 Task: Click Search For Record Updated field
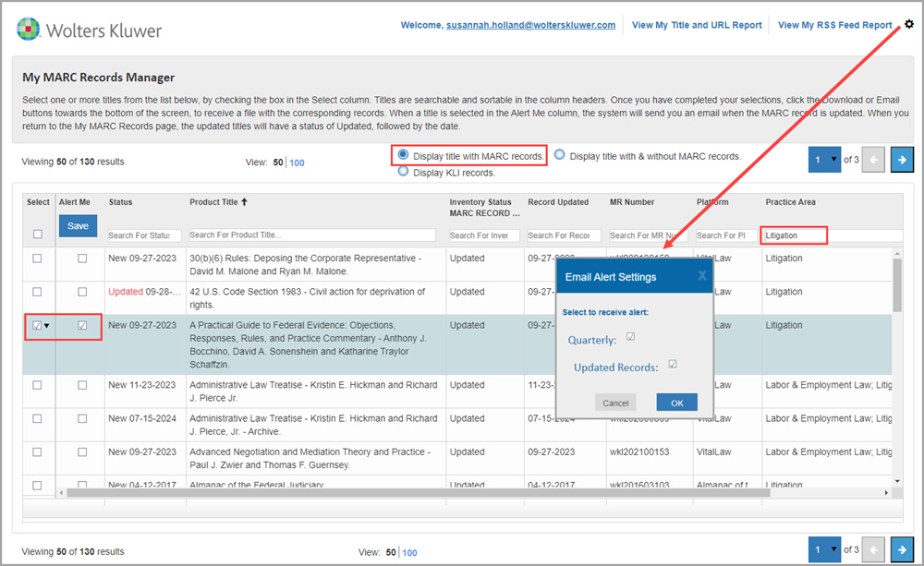(x=564, y=235)
